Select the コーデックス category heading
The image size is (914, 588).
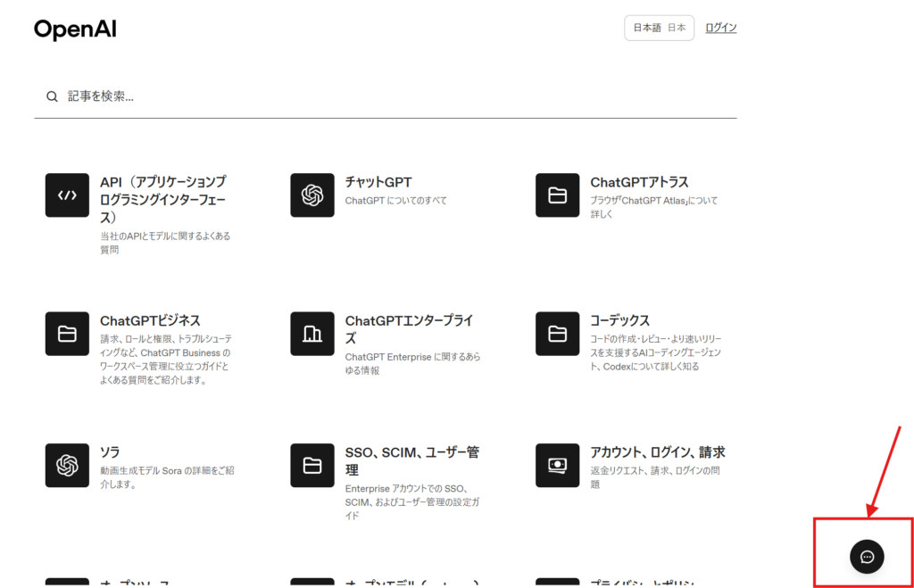(x=619, y=320)
